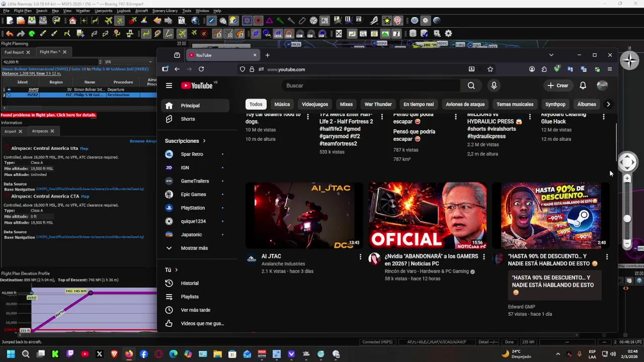Open the IGN subscription channel
Image resolution: width=644 pixels, height=362 pixels.
tap(195, 167)
